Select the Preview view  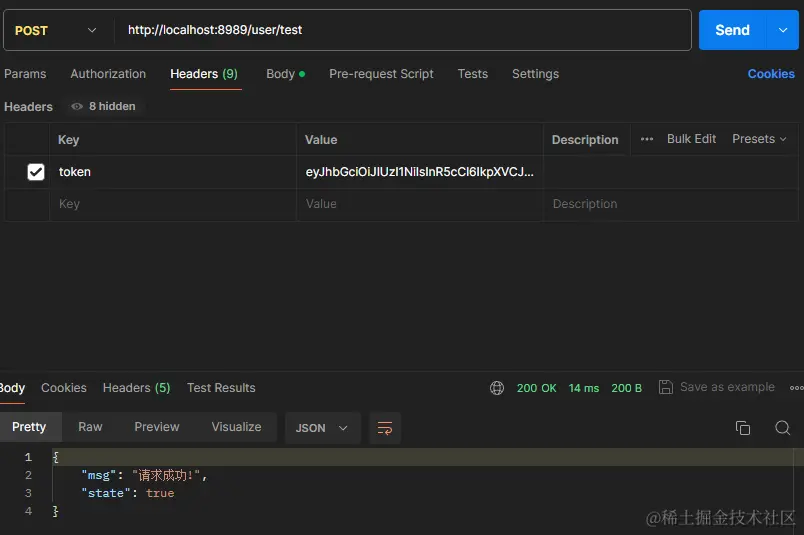(157, 427)
